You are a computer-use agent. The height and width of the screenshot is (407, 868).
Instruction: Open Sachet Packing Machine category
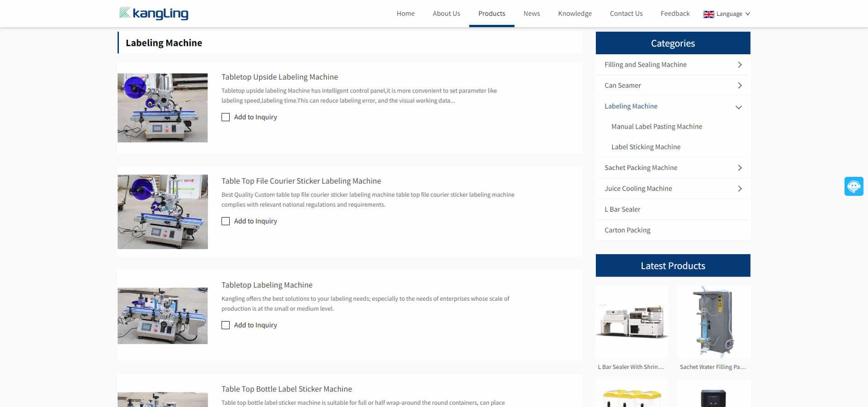(x=641, y=168)
